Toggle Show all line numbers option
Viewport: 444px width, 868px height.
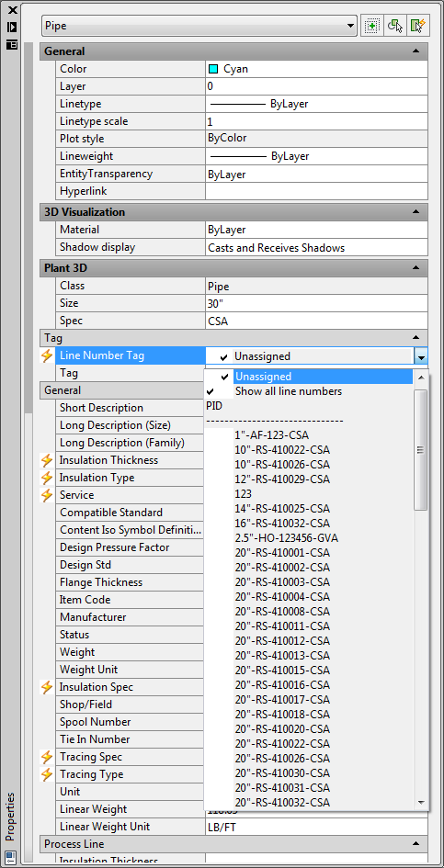pos(289,391)
